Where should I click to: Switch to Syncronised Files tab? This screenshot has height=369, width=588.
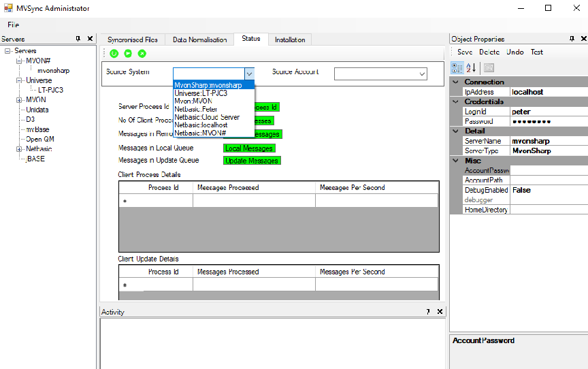(133, 39)
